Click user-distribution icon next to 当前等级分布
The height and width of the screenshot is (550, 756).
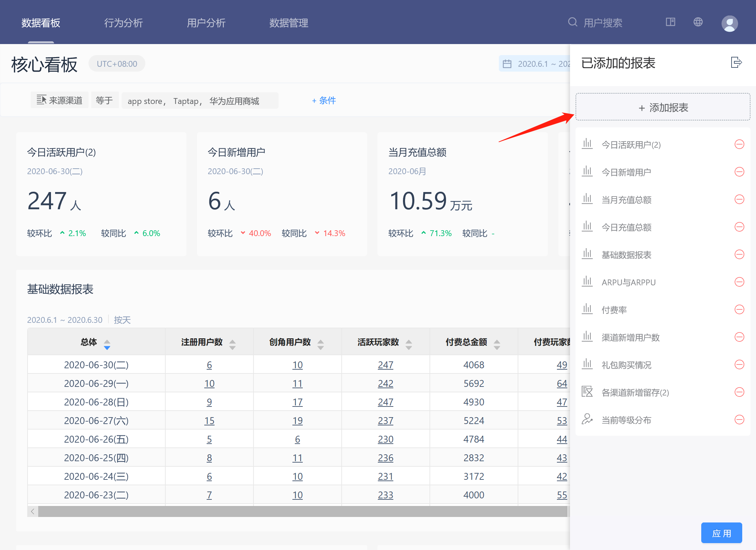587,419
